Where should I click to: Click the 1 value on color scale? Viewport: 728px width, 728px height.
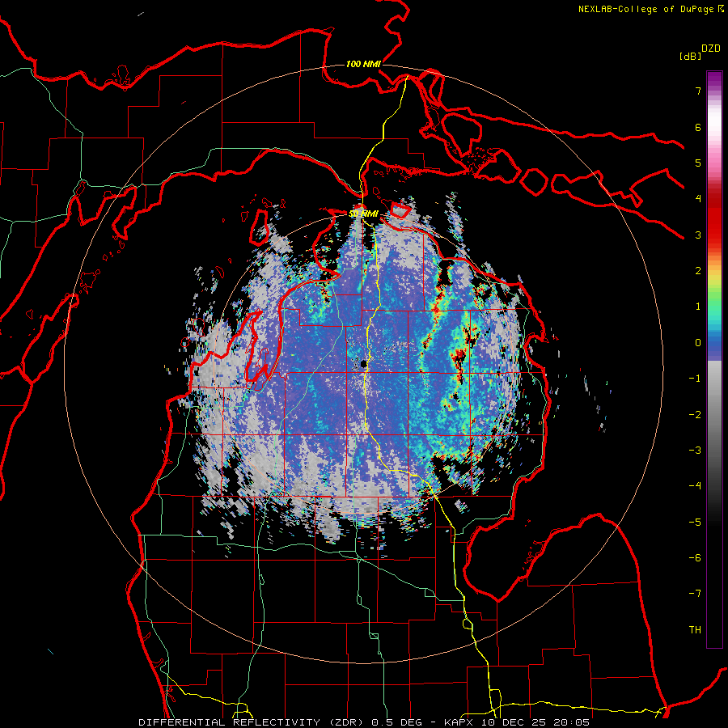[x=698, y=307]
